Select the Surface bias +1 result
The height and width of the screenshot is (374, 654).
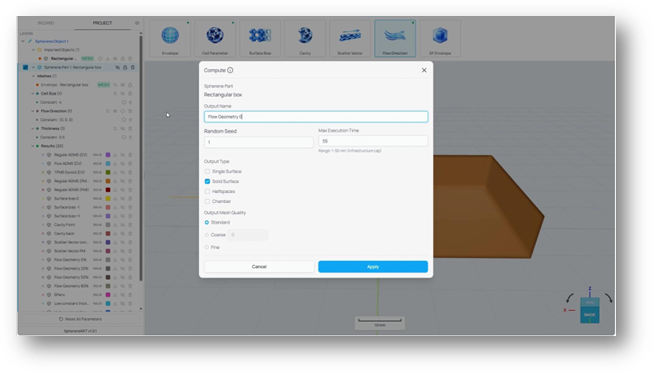point(67,216)
